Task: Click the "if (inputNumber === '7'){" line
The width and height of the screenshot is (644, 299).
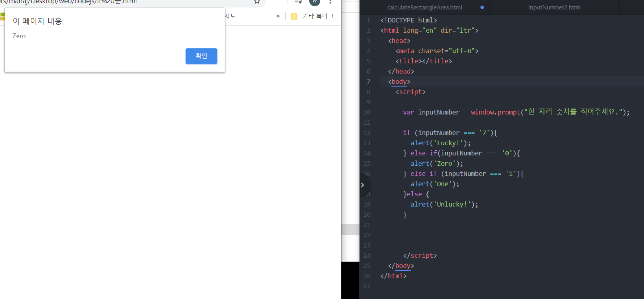Action: (450, 133)
